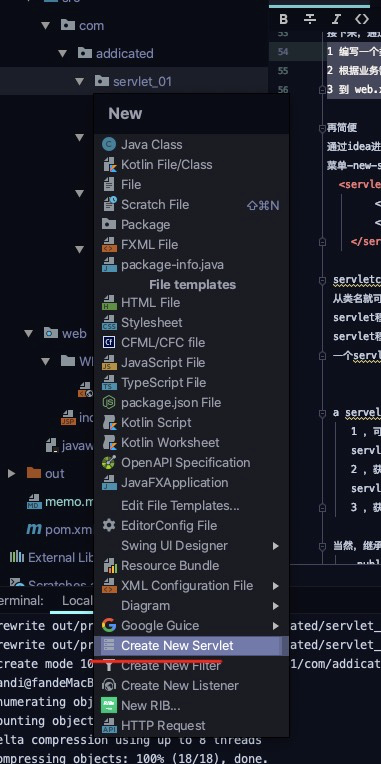
Task: Choose Kotlin File/Class from New menu
Action: 191,165
